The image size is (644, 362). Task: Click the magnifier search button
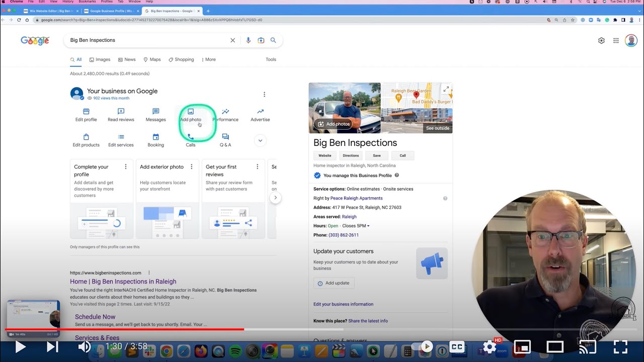[273, 40]
